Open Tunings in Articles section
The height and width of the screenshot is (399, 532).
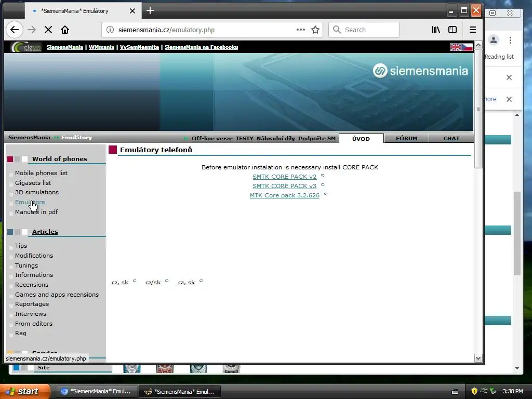(26, 265)
